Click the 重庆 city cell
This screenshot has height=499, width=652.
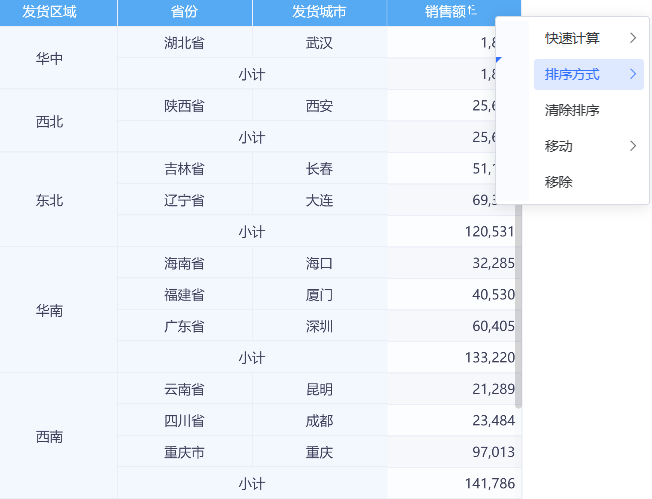pos(319,452)
